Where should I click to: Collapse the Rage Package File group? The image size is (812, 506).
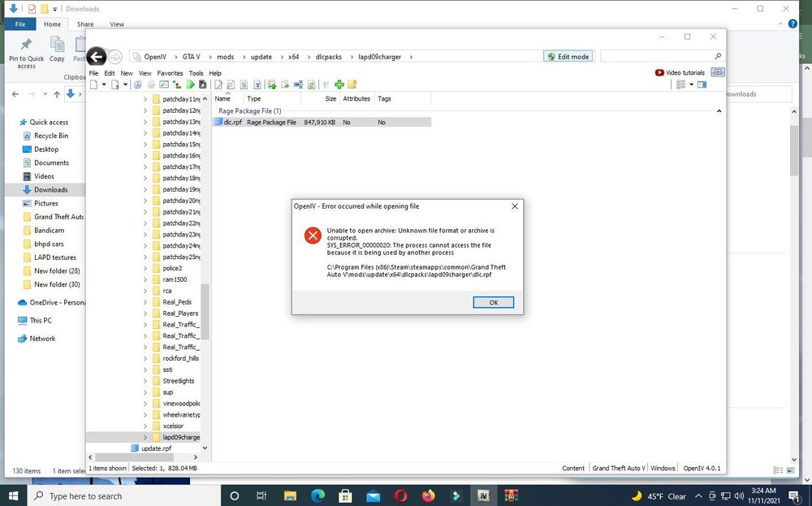719,110
